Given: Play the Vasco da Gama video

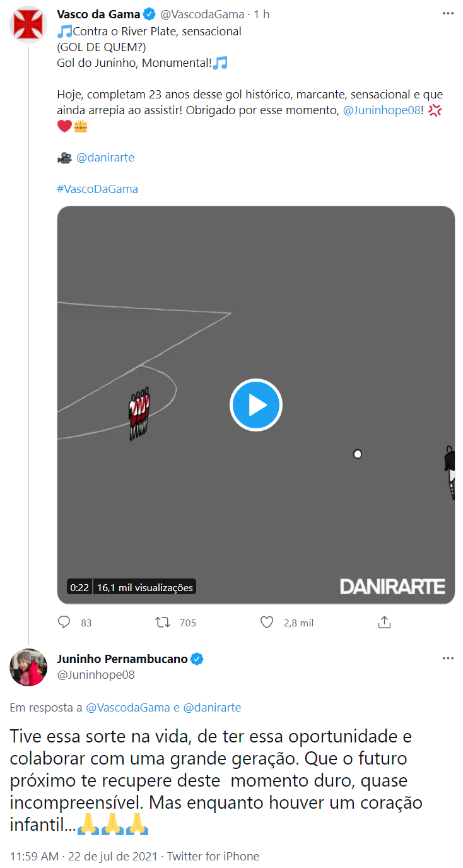Looking at the screenshot, I should (x=255, y=405).
